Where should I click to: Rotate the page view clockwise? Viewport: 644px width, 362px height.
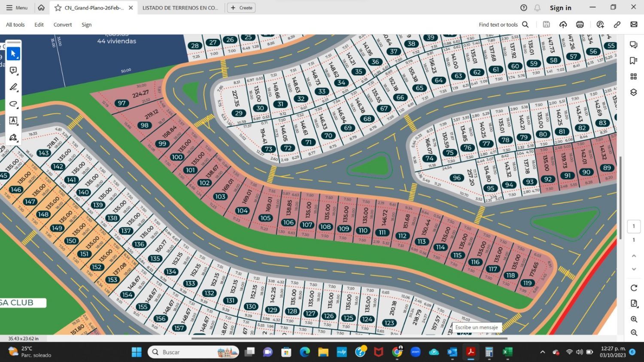point(634,288)
